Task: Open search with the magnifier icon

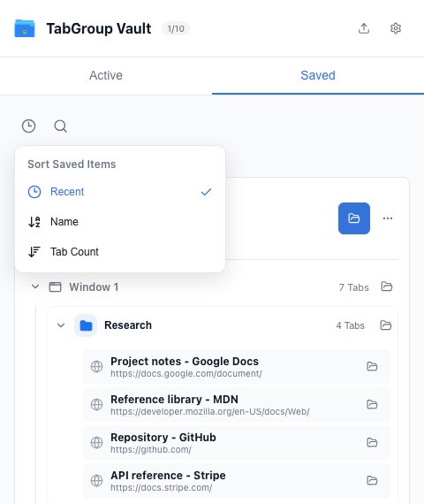Action: click(x=60, y=126)
